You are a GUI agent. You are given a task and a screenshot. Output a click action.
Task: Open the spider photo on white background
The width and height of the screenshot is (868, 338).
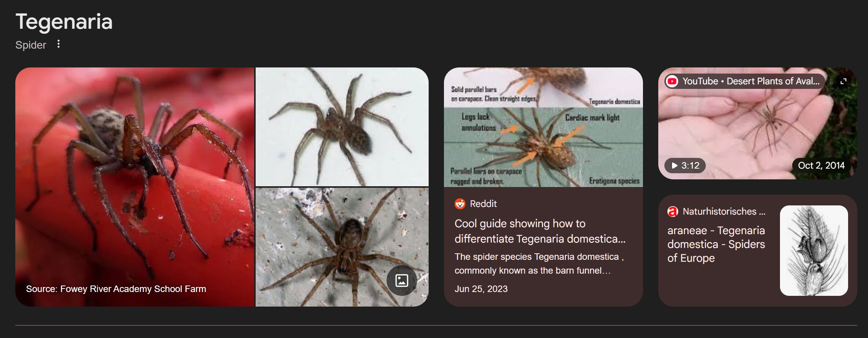point(342,127)
